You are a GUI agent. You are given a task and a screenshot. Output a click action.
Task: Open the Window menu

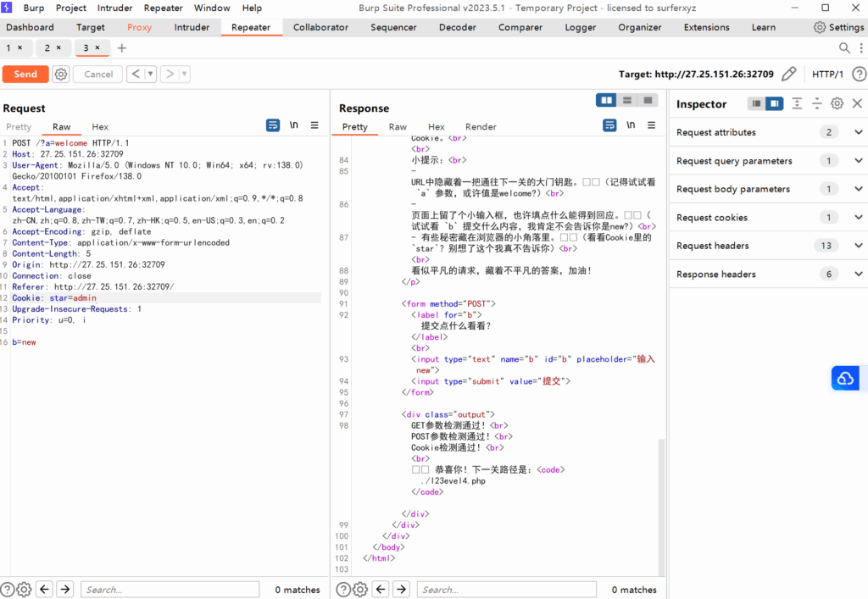coord(212,8)
